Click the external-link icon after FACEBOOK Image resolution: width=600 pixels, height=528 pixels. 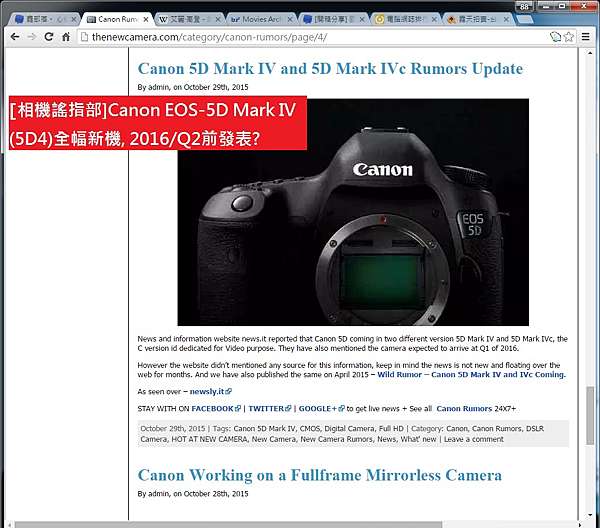pos(238,409)
